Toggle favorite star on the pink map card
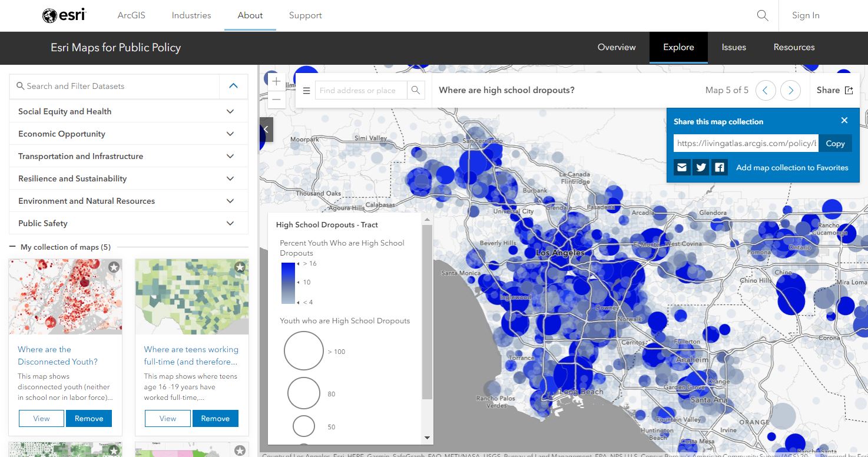 240,451
